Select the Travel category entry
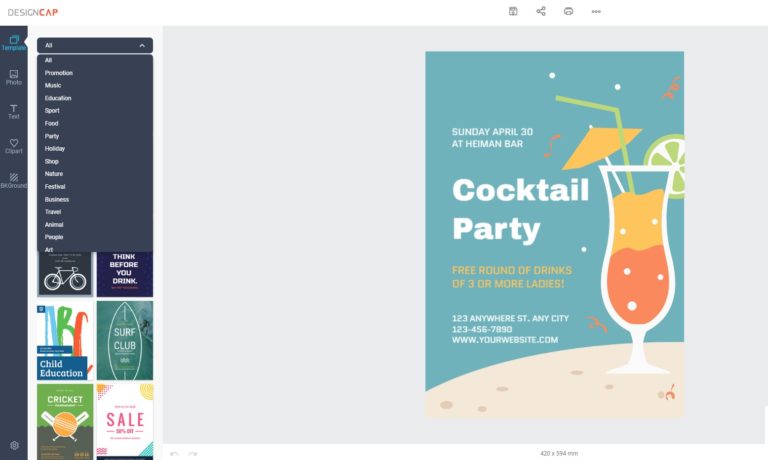Screen dimensions: 768x460 [54, 212]
